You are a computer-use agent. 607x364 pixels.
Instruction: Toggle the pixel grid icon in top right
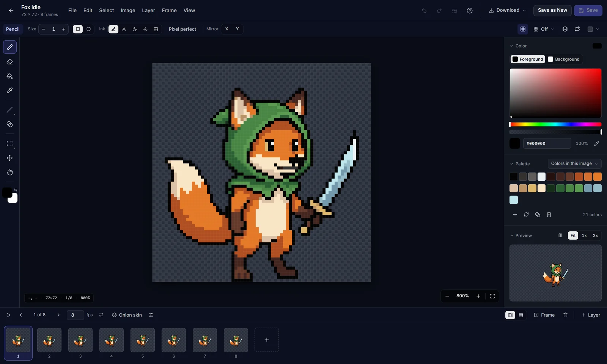(x=523, y=29)
